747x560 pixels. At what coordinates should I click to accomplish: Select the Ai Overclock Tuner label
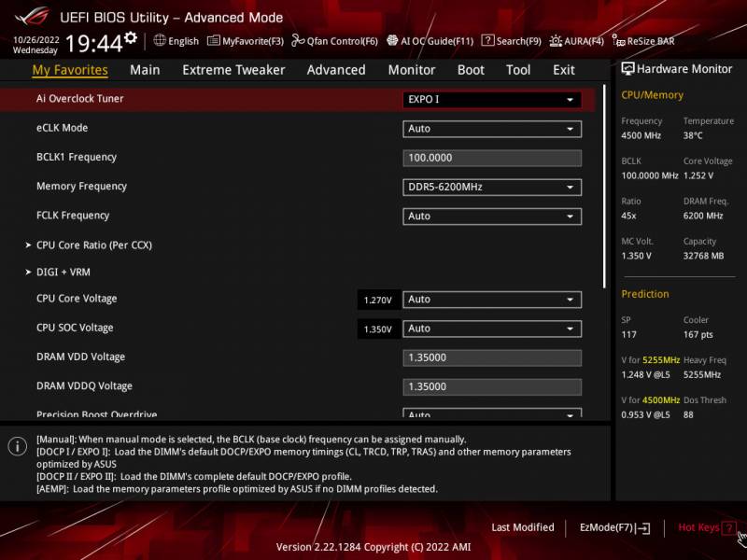[79, 99]
